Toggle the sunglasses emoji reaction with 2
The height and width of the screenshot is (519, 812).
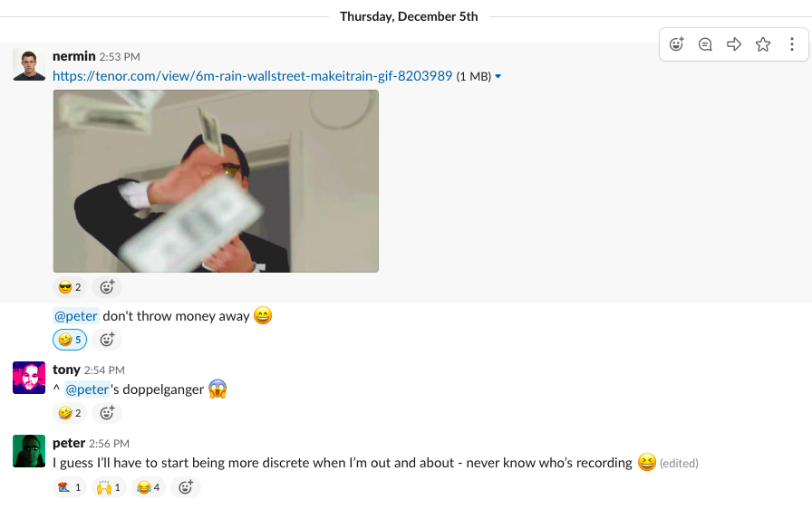(x=70, y=287)
